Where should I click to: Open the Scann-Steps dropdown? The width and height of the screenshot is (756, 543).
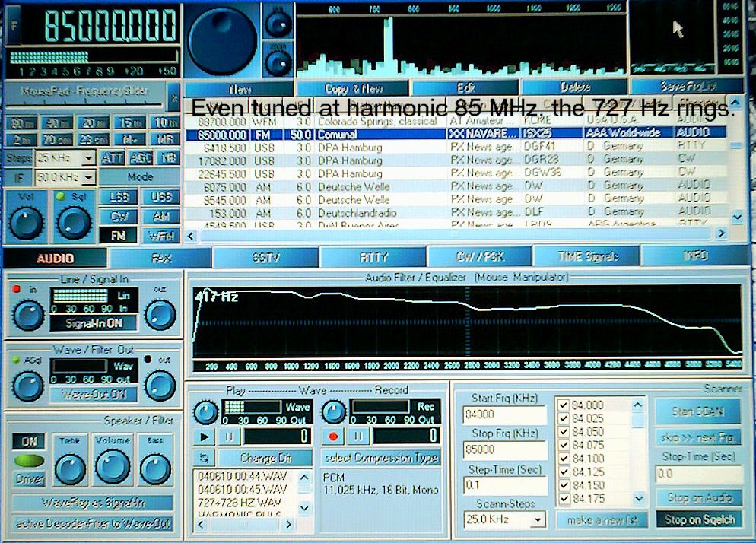click(x=538, y=520)
